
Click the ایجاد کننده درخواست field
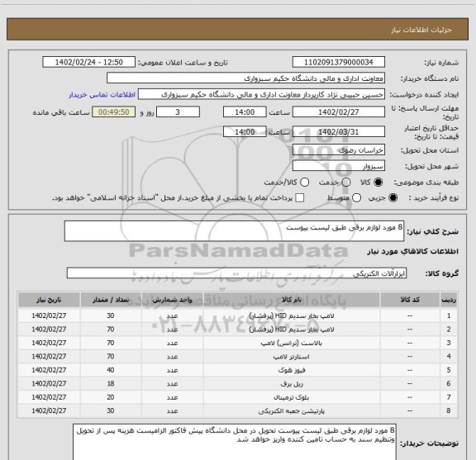[261, 95]
